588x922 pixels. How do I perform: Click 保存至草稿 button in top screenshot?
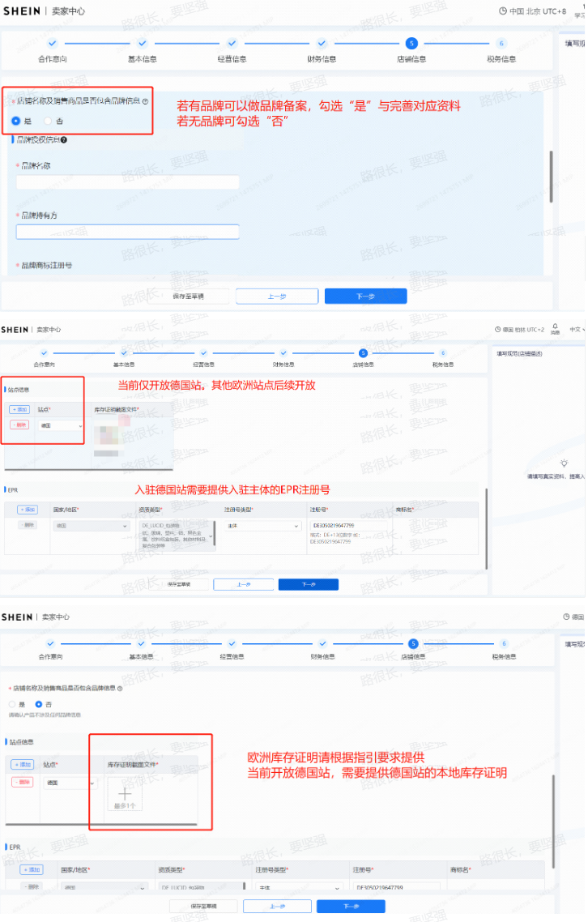[x=189, y=297]
